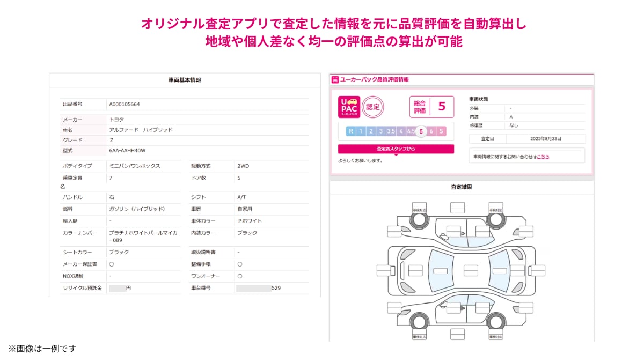The width and height of the screenshot is (644, 362).
Task: Click the 査定結果 section header
Action: [462, 187]
